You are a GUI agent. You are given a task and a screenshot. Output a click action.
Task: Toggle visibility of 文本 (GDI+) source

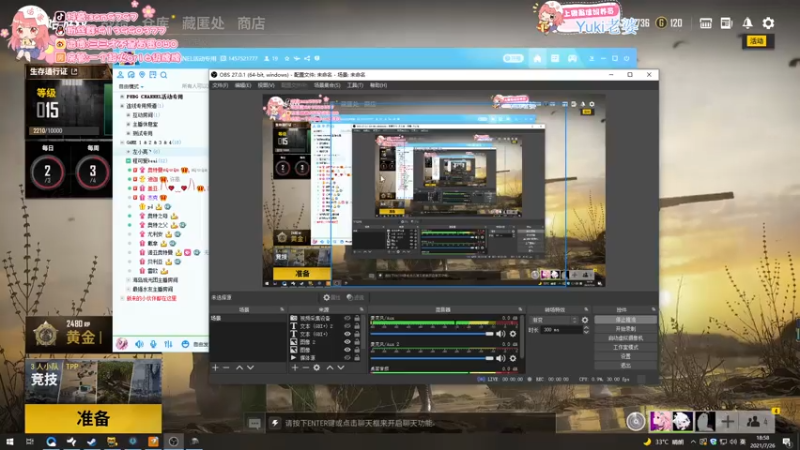pyautogui.click(x=347, y=334)
